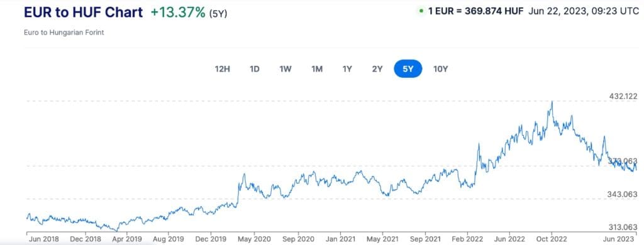Click the +13.37% change percentage
The width and height of the screenshot is (644, 245).
pyautogui.click(x=177, y=13)
